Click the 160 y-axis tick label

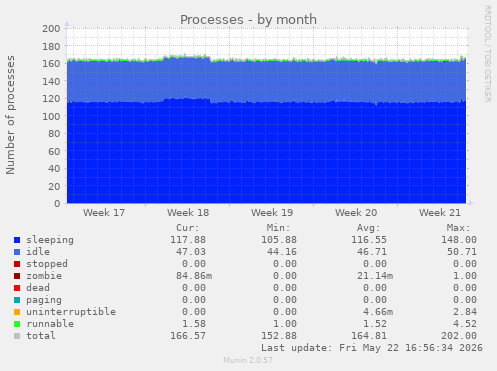click(x=51, y=63)
